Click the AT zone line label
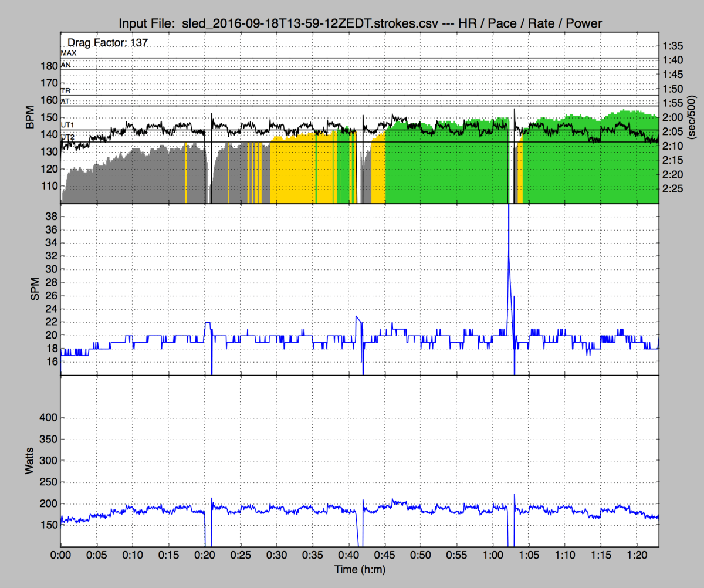 tap(66, 102)
